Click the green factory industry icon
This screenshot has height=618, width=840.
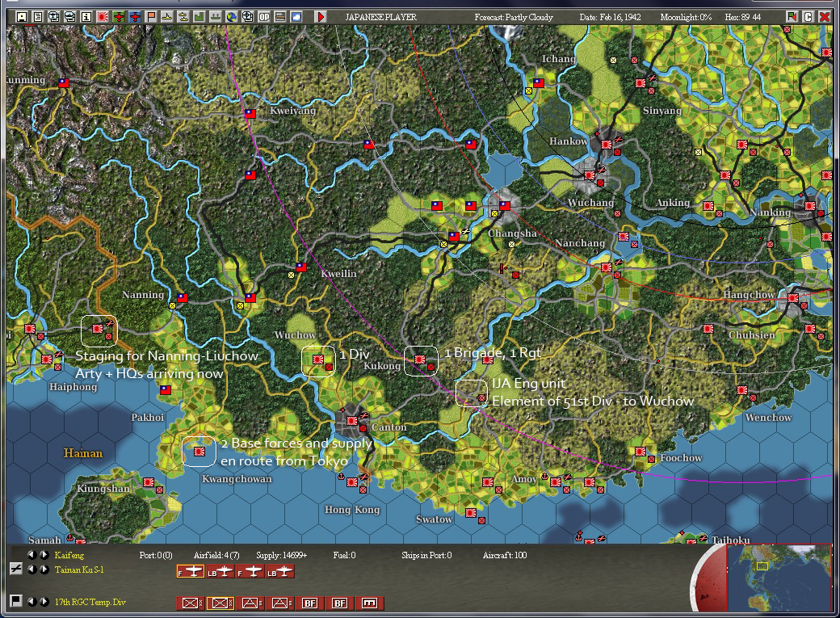(199, 17)
